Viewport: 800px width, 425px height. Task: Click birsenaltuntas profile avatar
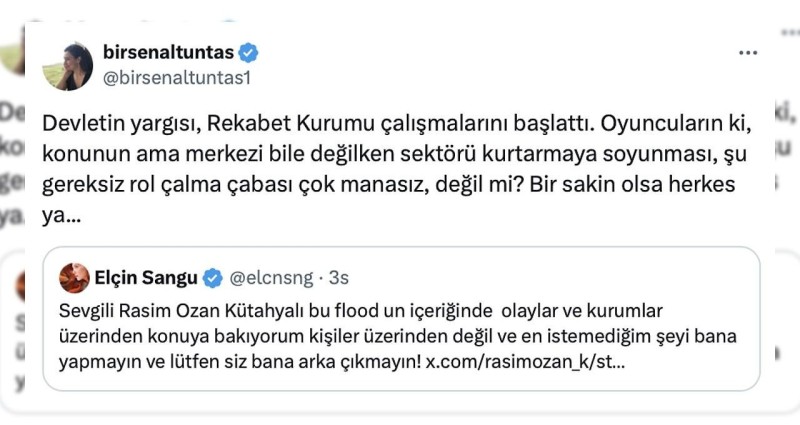tap(67, 66)
